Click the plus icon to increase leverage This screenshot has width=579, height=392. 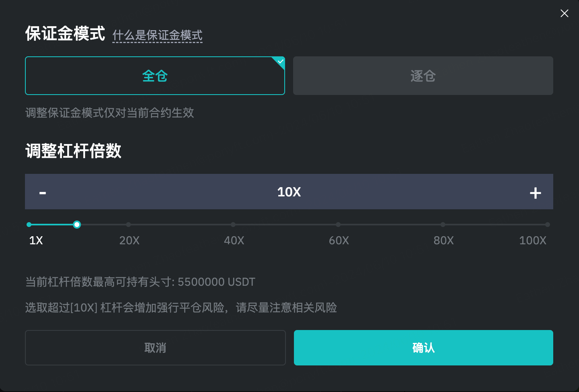click(536, 192)
